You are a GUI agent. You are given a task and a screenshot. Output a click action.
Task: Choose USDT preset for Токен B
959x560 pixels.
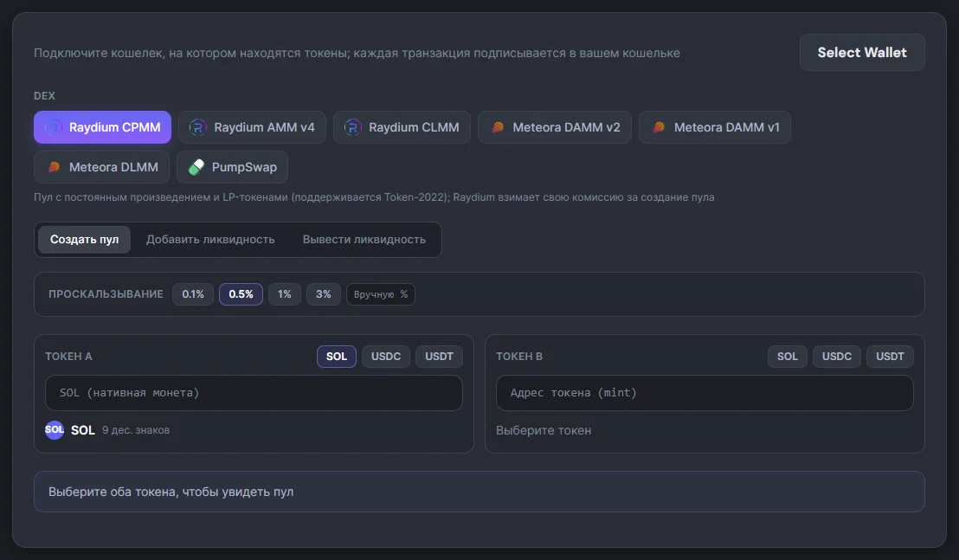click(890, 357)
